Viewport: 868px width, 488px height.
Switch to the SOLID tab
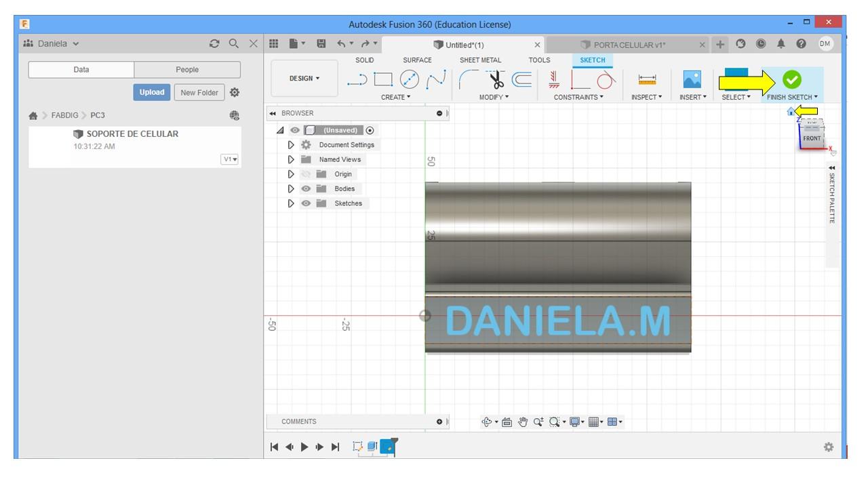(x=365, y=60)
